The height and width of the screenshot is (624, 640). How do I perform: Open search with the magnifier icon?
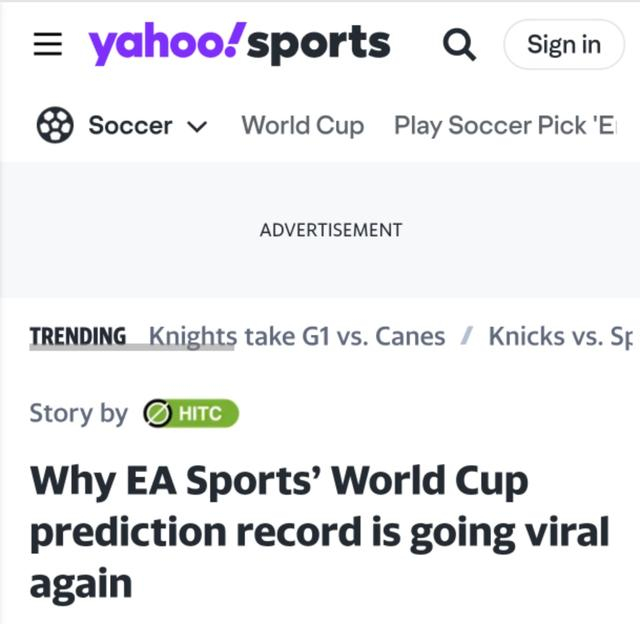click(459, 44)
